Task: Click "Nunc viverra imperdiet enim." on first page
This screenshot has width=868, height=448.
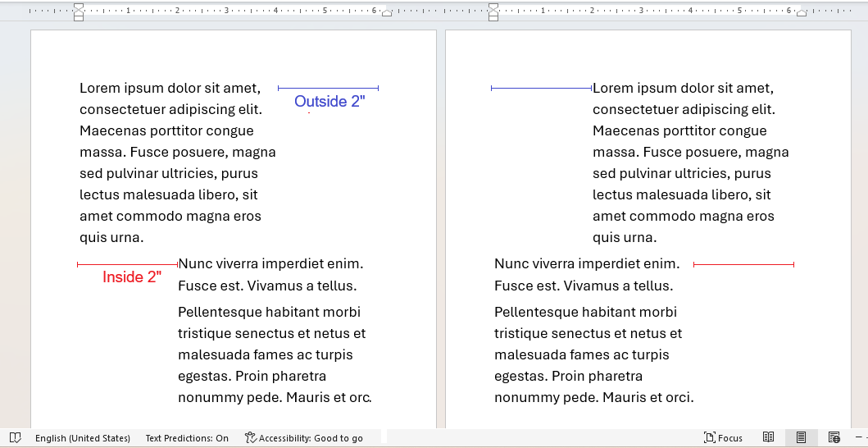Action: point(270,263)
